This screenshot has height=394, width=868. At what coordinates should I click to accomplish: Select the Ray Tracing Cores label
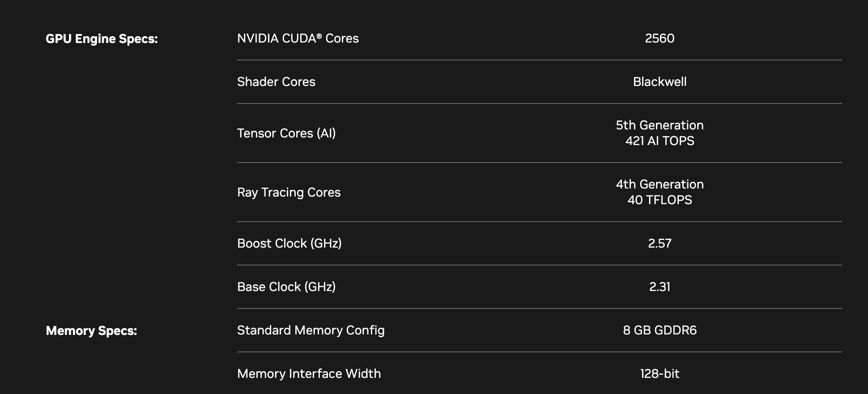tap(289, 193)
